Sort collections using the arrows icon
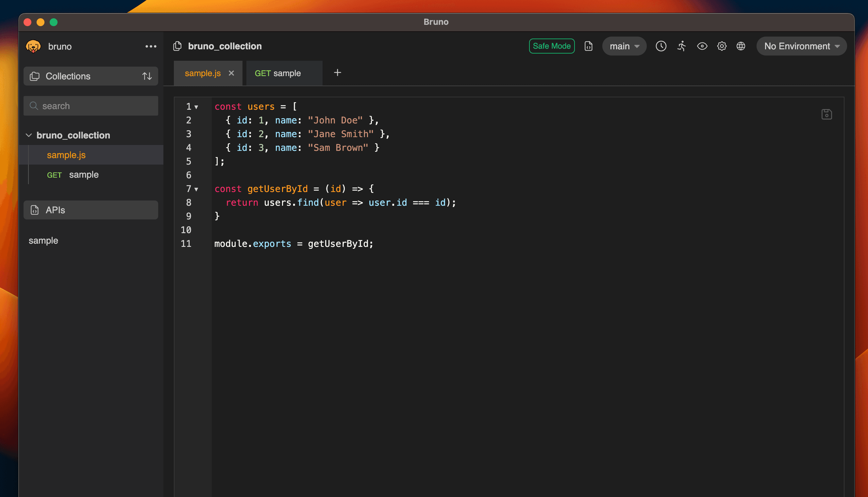The width and height of the screenshot is (868, 497). click(x=146, y=76)
